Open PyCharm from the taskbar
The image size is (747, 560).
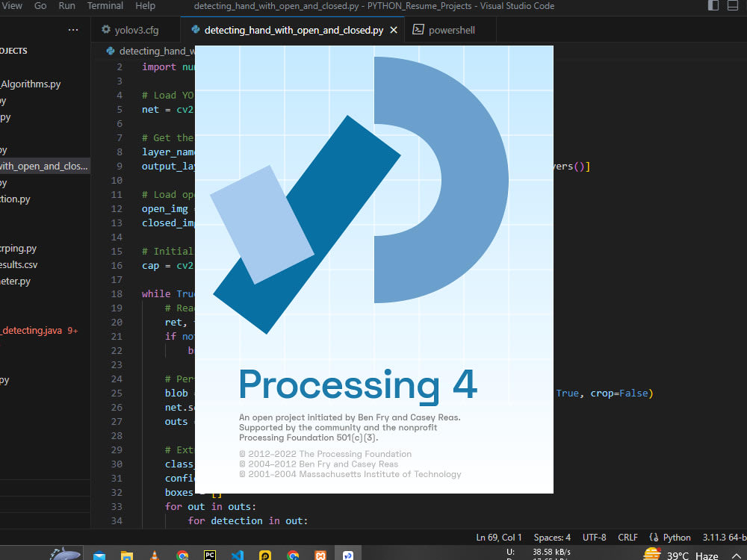pos(210,556)
